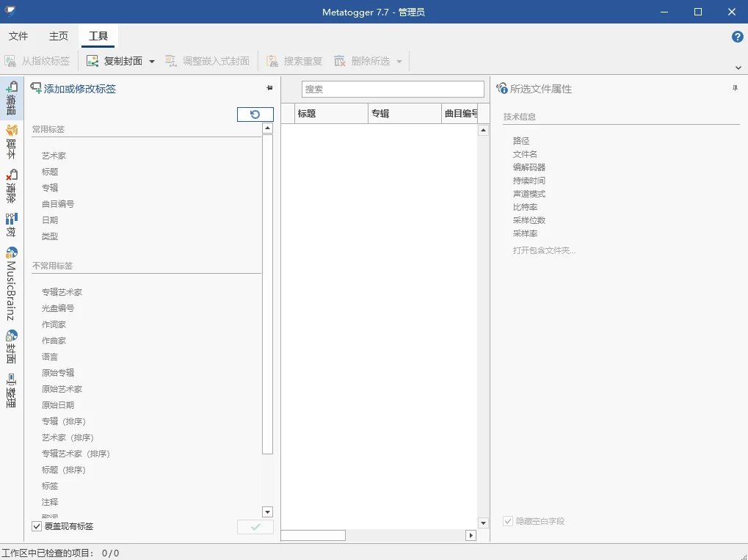Open the 封面 side panel tab
This screenshot has width=748, height=560.
tap(11, 346)
